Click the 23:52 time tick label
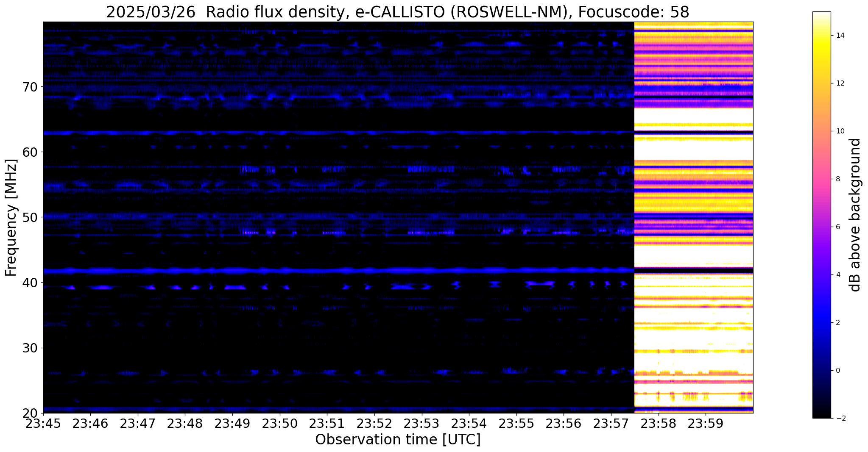 pyautogui.click(x=374, y=423)
